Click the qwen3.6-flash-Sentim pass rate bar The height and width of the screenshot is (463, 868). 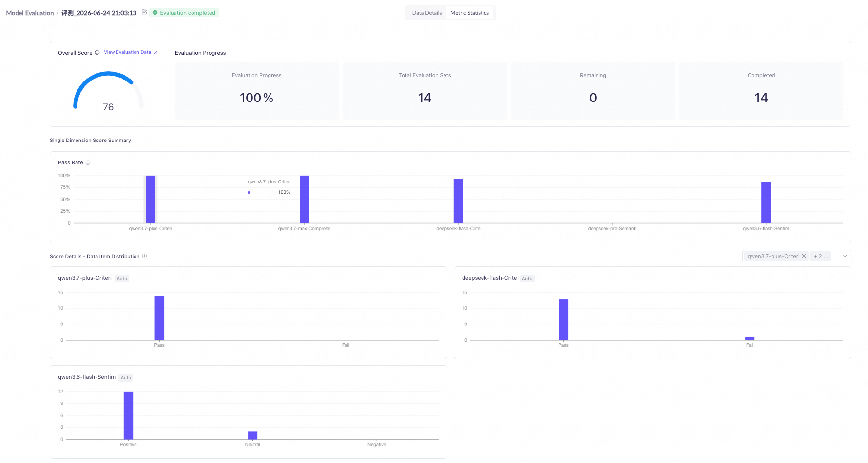(x=766, y=202)
